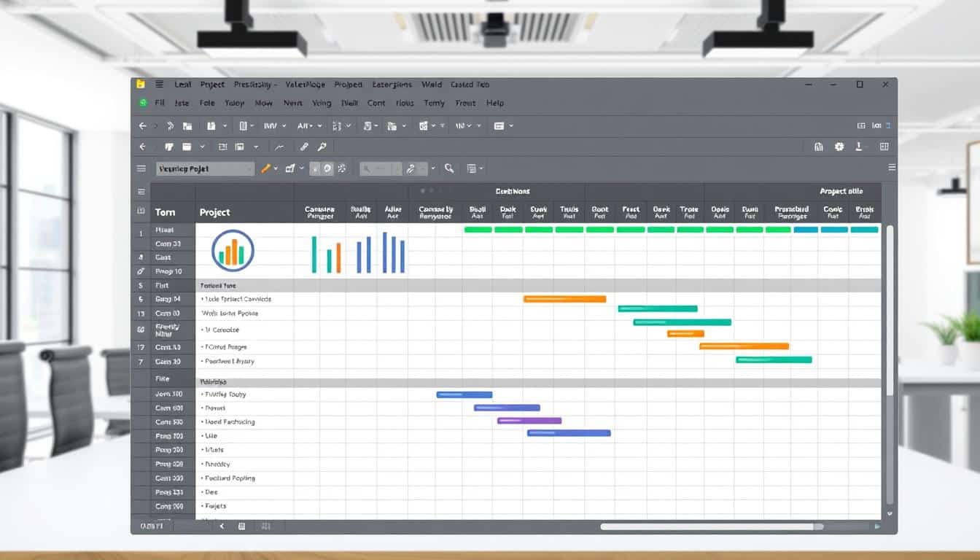Click the magnifier search icon
Viewport: 980px width, 560px height.
pos(449,168)
